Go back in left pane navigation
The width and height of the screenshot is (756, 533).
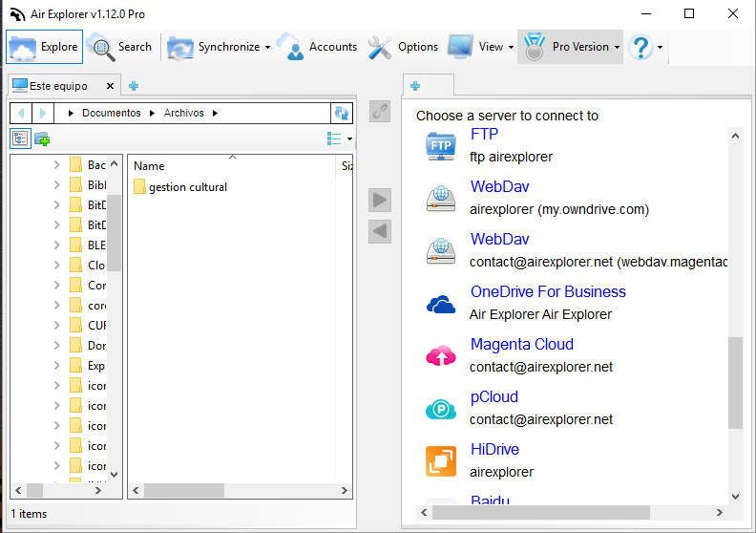[21, 113]
